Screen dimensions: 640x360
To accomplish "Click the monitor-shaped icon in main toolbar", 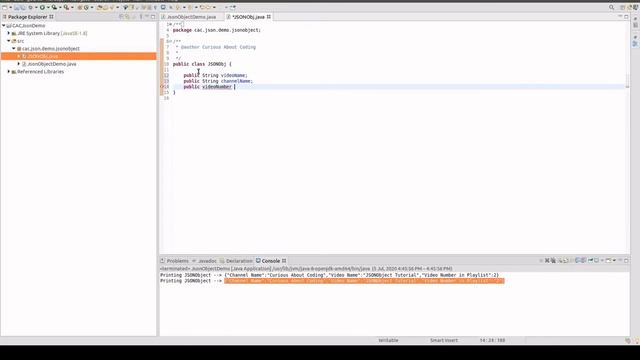I will [163, 7].
